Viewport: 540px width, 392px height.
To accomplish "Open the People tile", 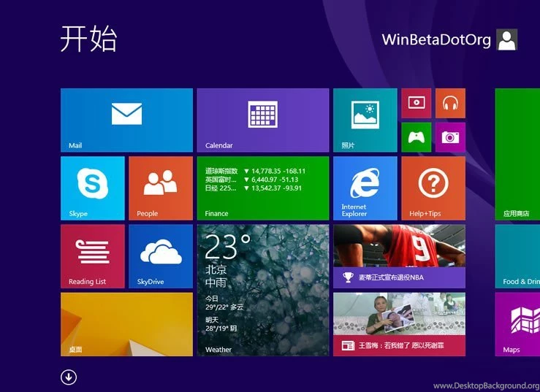I will [161, 188].
